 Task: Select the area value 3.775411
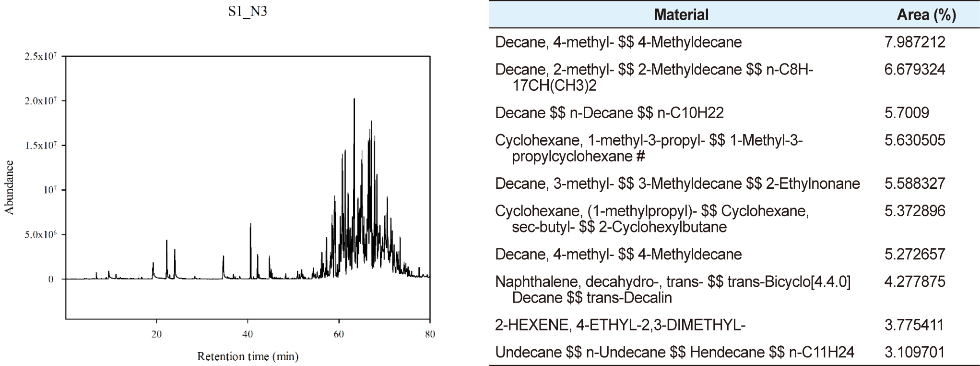click(x=914, y=325)
